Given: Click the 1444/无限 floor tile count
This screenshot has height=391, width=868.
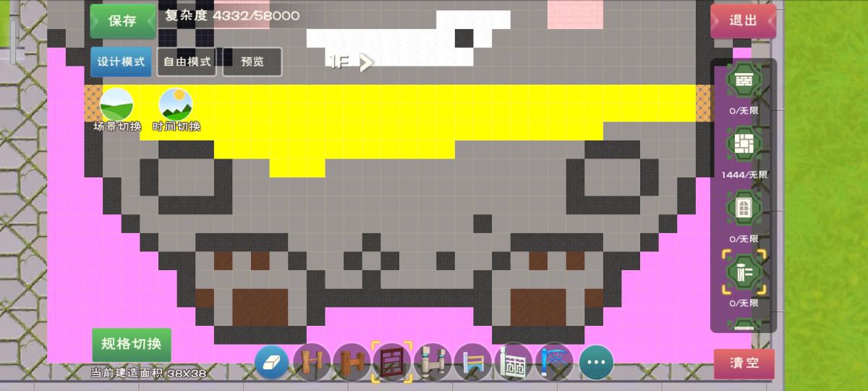Looking at the screenshot, I should coord(744,175).
